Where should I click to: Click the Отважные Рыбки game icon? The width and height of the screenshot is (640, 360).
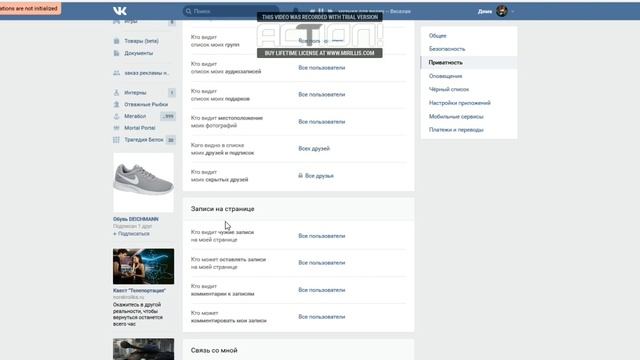pos(116,104)
